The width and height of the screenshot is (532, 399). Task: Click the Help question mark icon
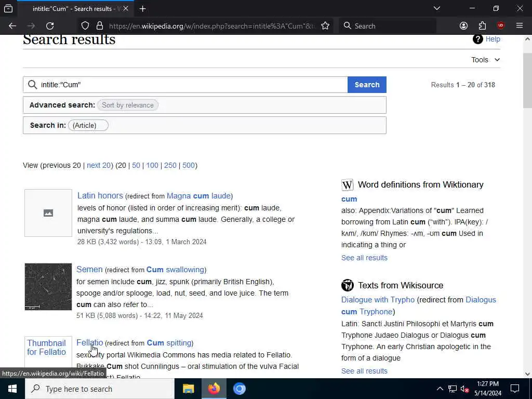pyautogui.click(x=477, y=39)
